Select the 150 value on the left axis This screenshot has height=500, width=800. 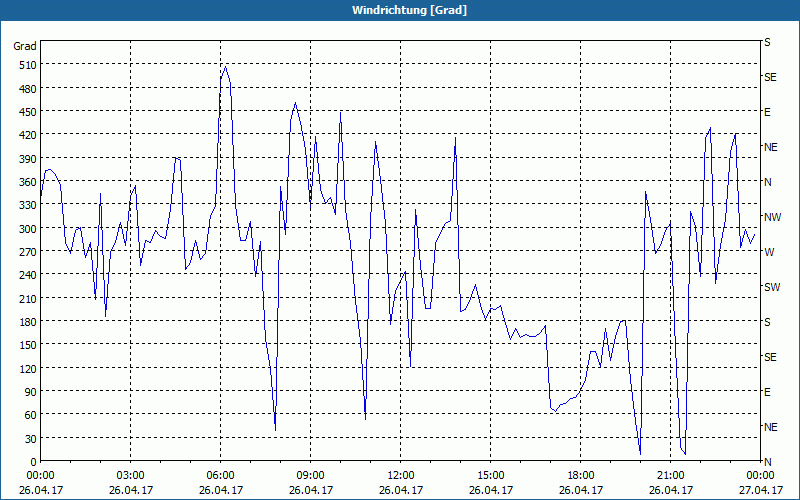28,345
